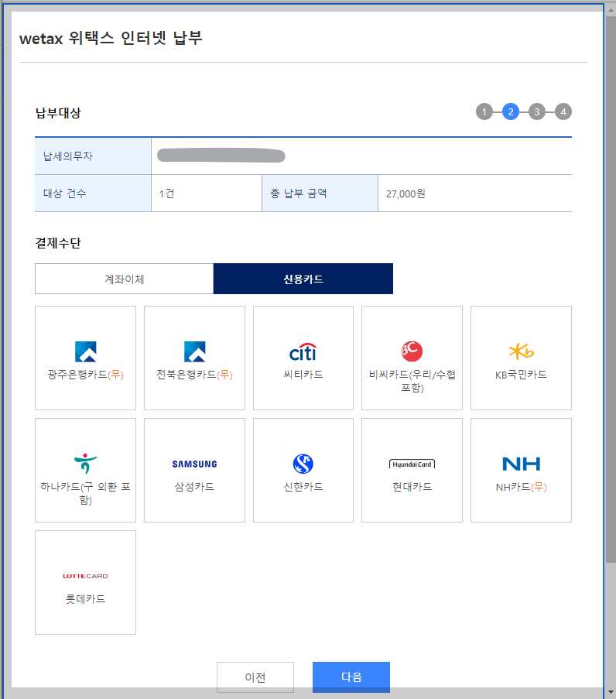Proceed with the 다음 button

click(351, 677)
